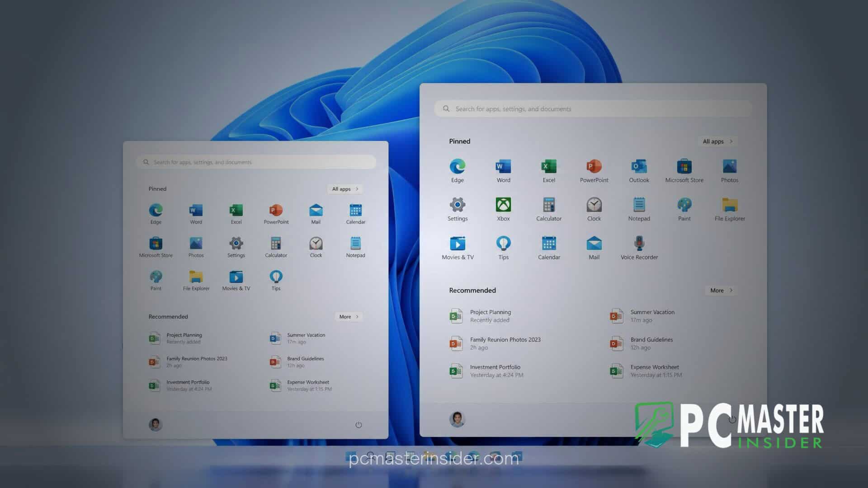This screenshot has height=488, width=868.
Task: Open Mail in the small Start menu
Action: (316, 214)
